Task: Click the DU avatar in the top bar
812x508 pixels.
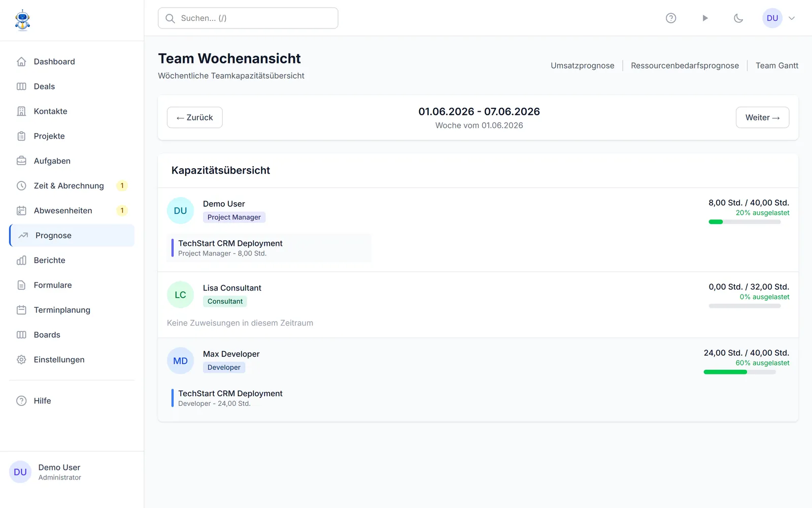Action: tap(772, 18)
